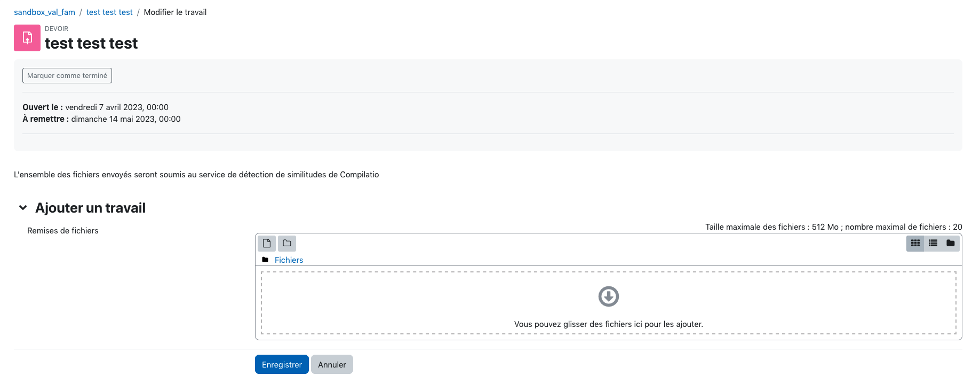Click the Remises de fichiers label

(x=63, y=231)
